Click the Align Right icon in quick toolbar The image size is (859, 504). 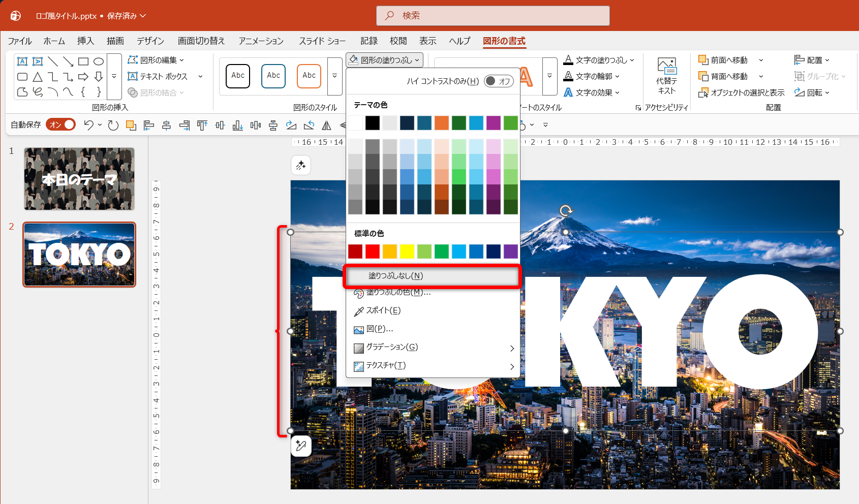coord(185,125)
